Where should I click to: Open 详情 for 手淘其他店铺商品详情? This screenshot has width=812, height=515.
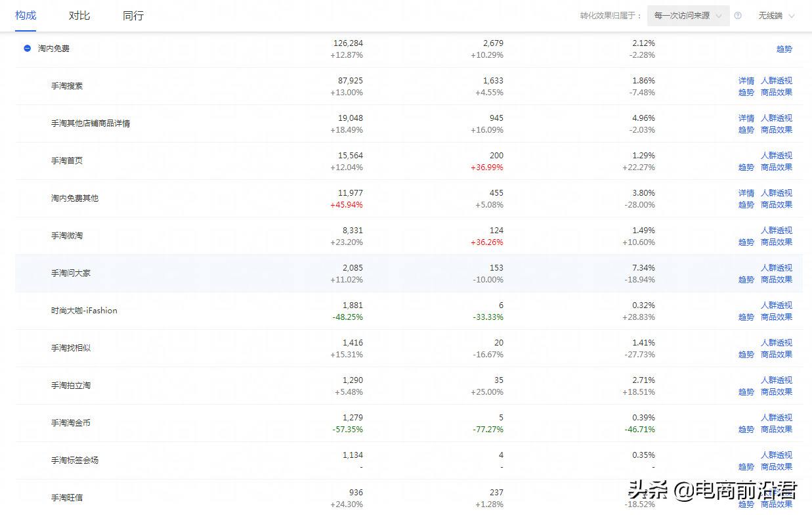746,118
